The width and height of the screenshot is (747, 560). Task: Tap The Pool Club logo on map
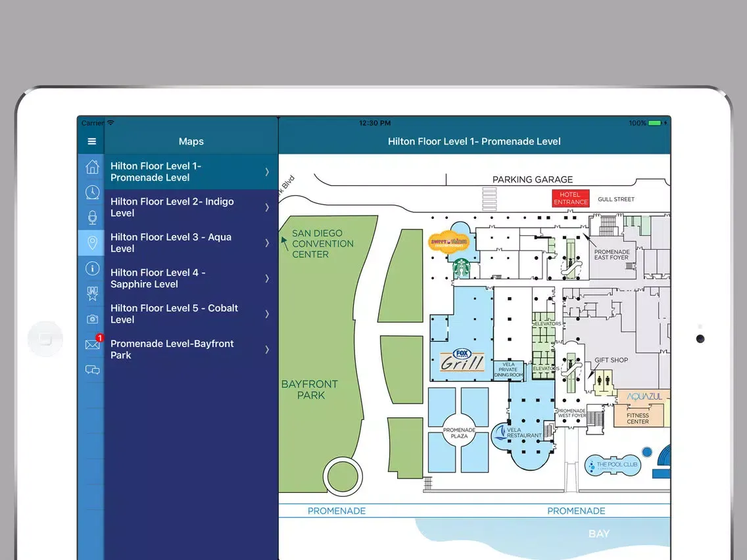point(613,465)
